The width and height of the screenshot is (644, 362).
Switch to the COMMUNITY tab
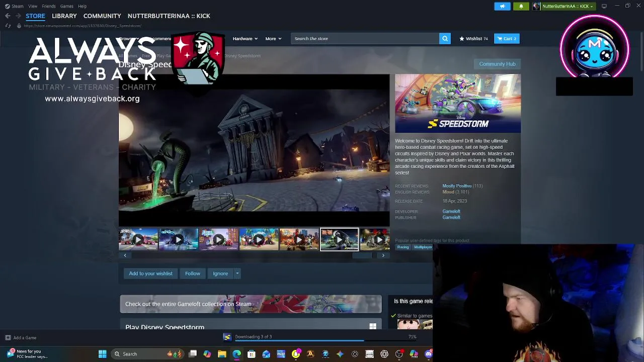[102, 16]
